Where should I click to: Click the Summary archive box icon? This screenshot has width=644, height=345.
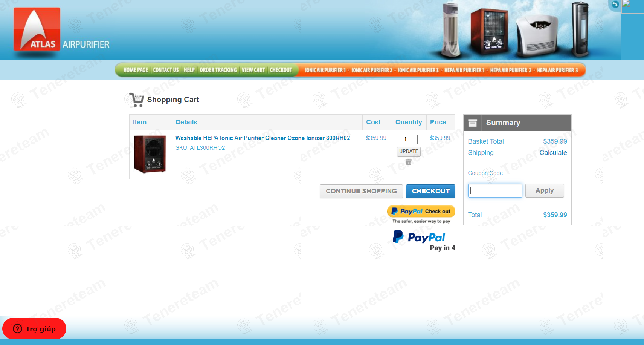pyautogui.click(x=473, y=123)
